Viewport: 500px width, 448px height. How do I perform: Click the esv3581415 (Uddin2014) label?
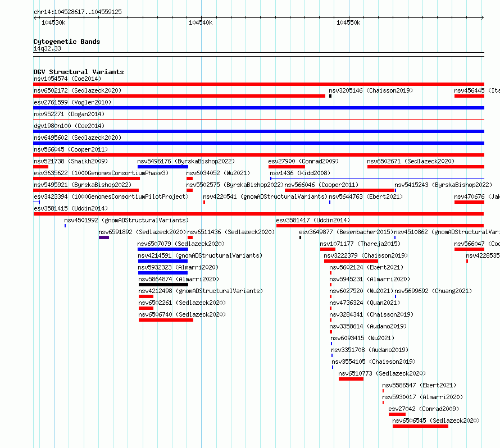pyautogui.click(x=71, y=208)
